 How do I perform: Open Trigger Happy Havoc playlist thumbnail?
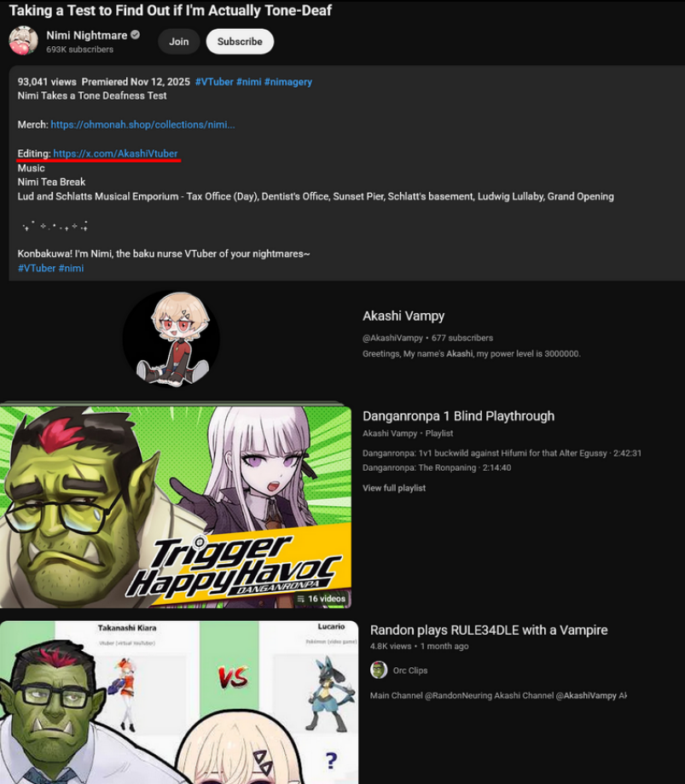[x=176, y=507]
